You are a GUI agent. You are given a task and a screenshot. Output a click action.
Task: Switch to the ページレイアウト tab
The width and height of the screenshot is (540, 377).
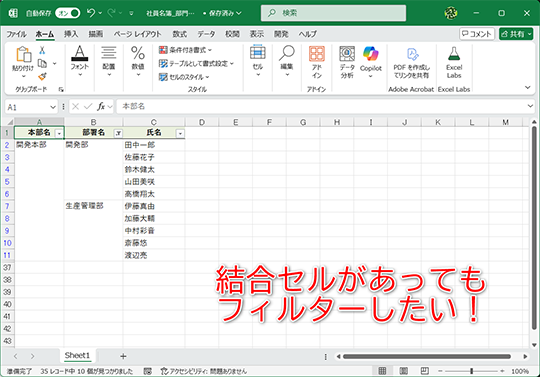(137, 34)
